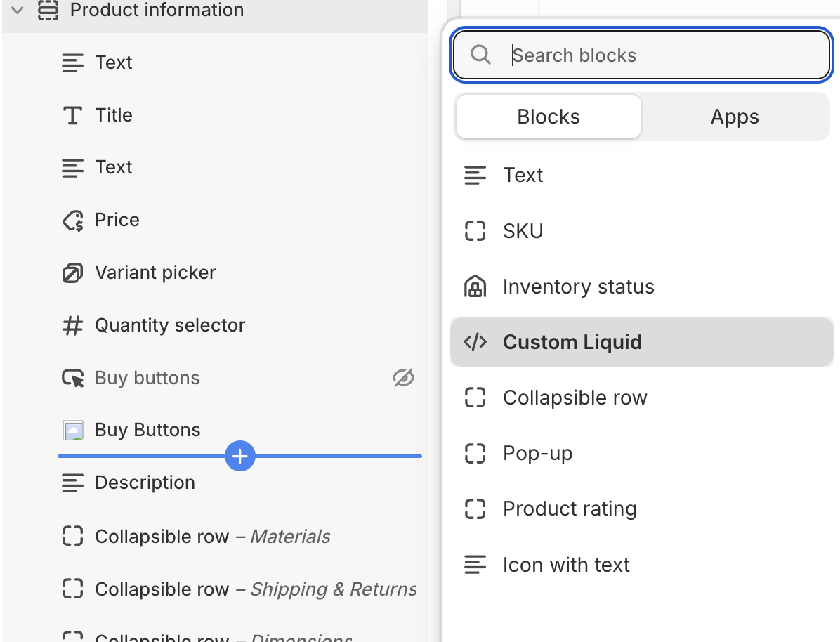Click the Price tag icon
This screenshot has width=840, height=642.
72,221
